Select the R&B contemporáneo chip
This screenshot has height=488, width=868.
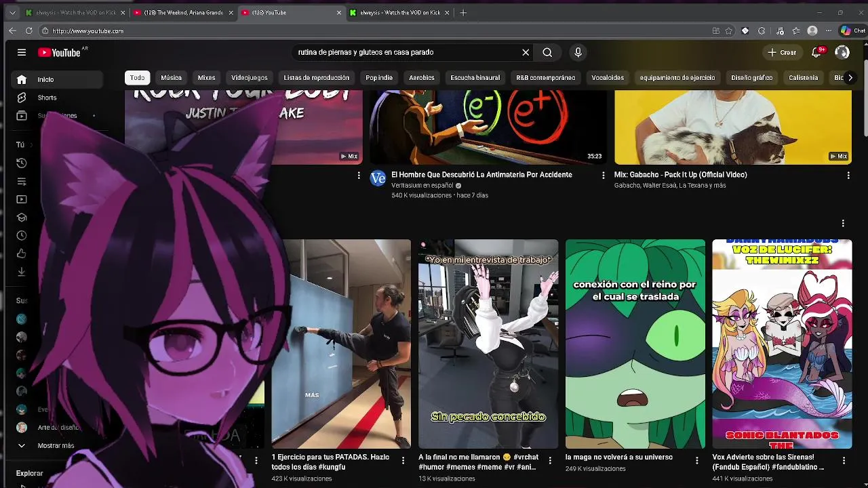[x=546, y=77]
